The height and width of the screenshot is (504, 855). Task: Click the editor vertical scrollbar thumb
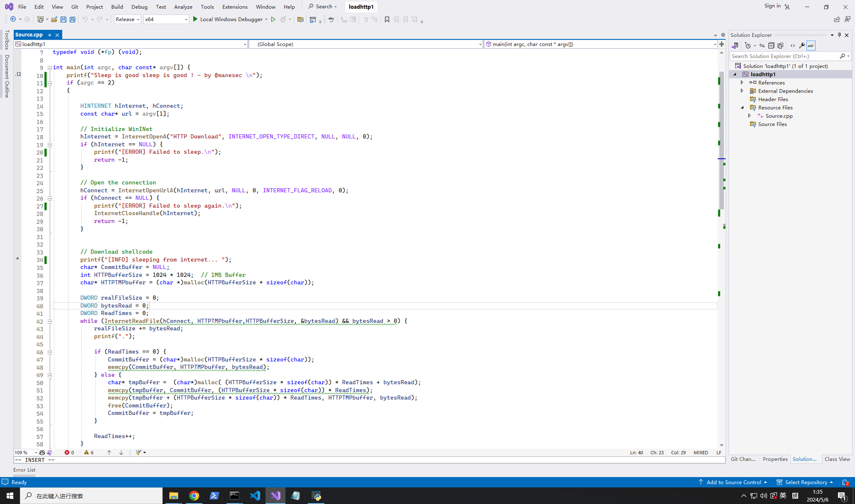point(721,140)
